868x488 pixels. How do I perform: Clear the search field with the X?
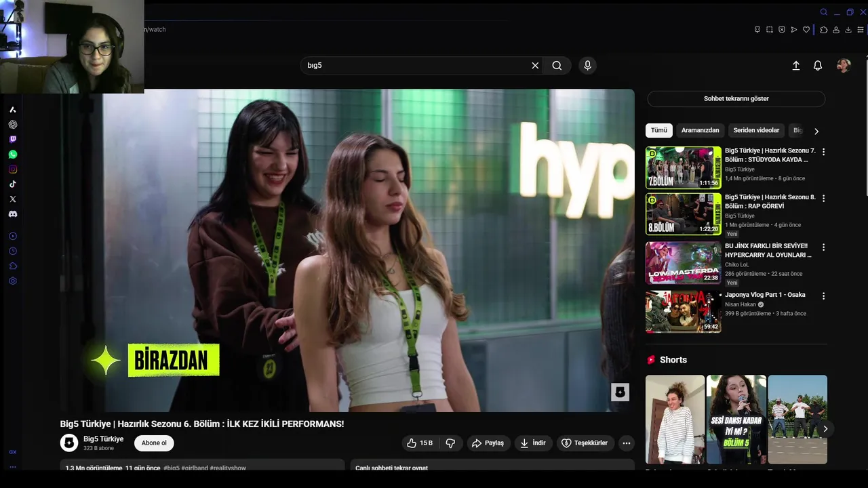click(x=535, y=66)
